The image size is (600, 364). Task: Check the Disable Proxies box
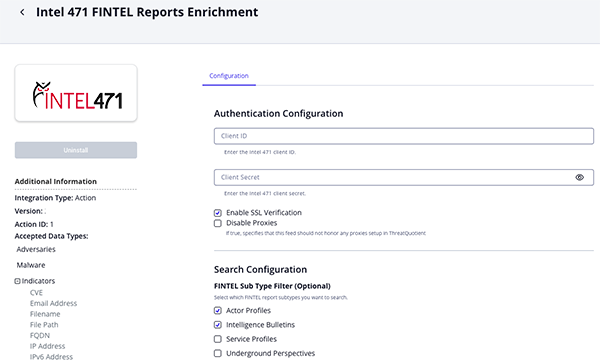(x=218, y=223)
